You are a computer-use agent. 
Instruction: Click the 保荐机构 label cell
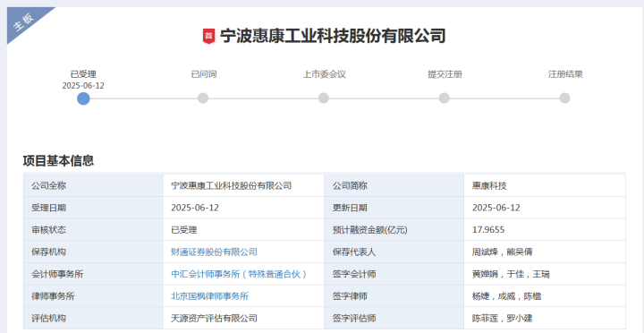[93, 252]
